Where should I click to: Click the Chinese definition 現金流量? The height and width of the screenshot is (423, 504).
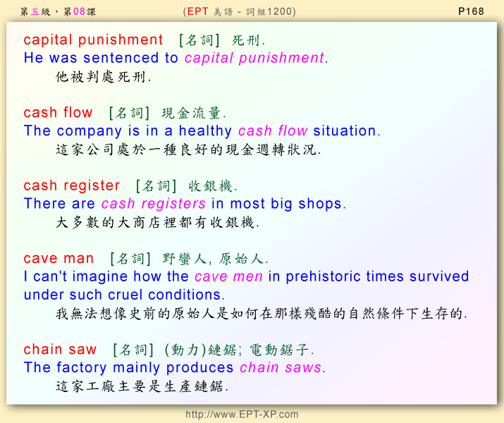[193, 114]
